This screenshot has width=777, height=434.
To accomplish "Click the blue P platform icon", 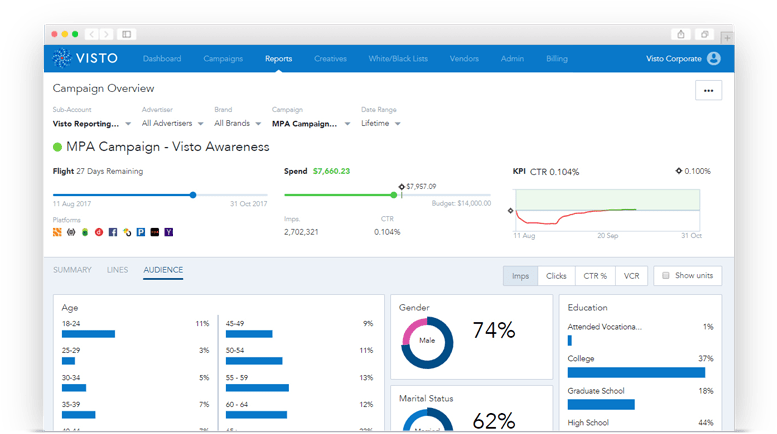I will tap(141, 232).
